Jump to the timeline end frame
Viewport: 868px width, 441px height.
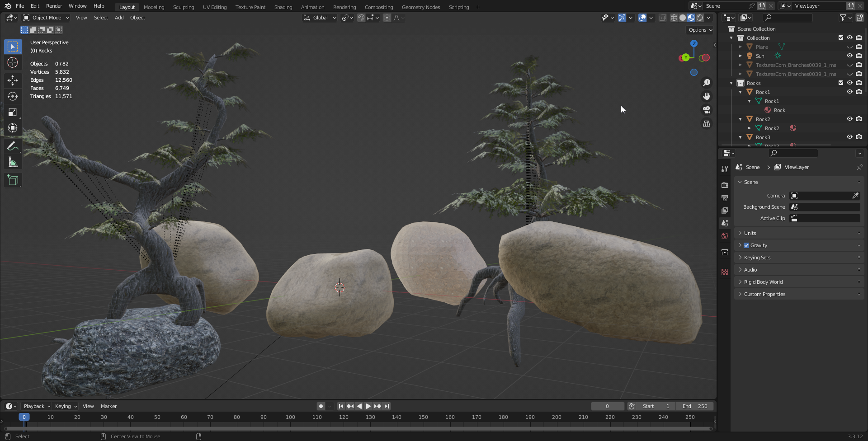[387, 406]
